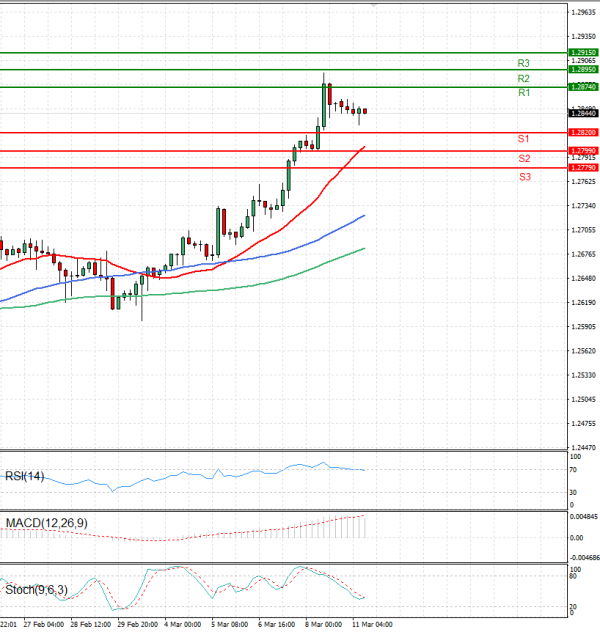600x632 pixels.
Task: Click the 1.28740 green price tag
Action: click(x=584, y=88)
